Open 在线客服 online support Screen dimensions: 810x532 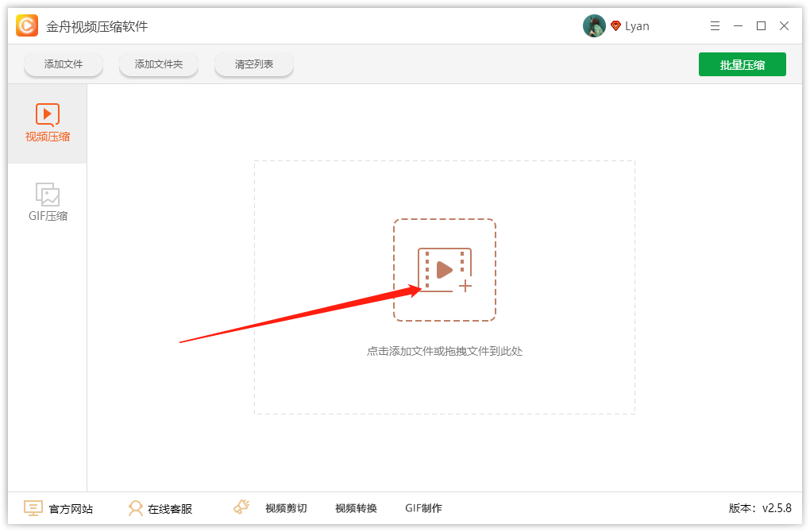pyautogui.click(x=170, y=509)
